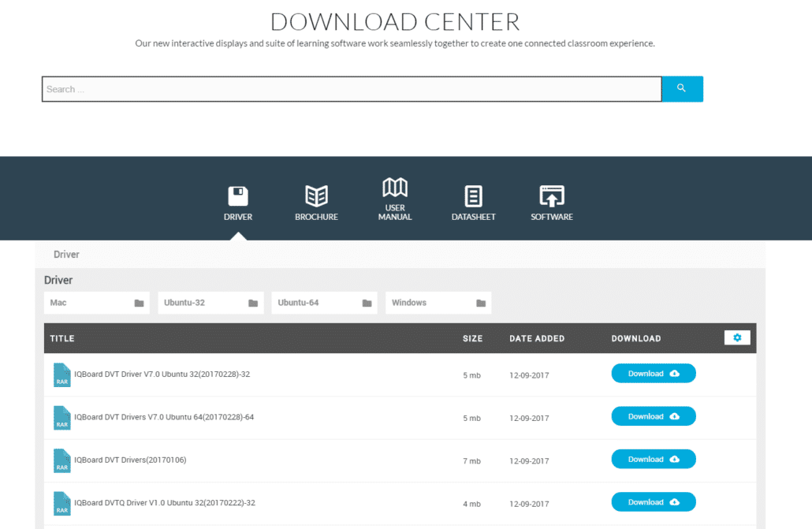Viewport: 812px width, 529px height.
Task: Select the Software upload icon
Action: coord(552,196)
